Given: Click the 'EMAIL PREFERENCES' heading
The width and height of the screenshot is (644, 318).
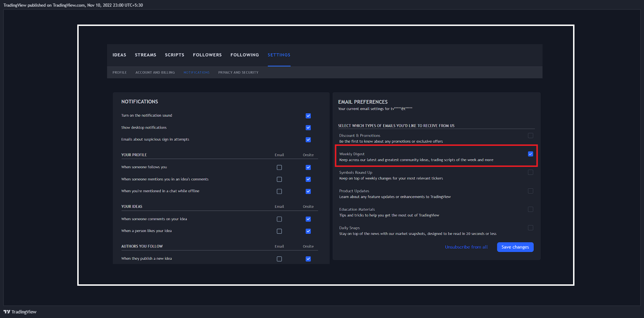Looking at the screenshot, I should tap(363, 102).
